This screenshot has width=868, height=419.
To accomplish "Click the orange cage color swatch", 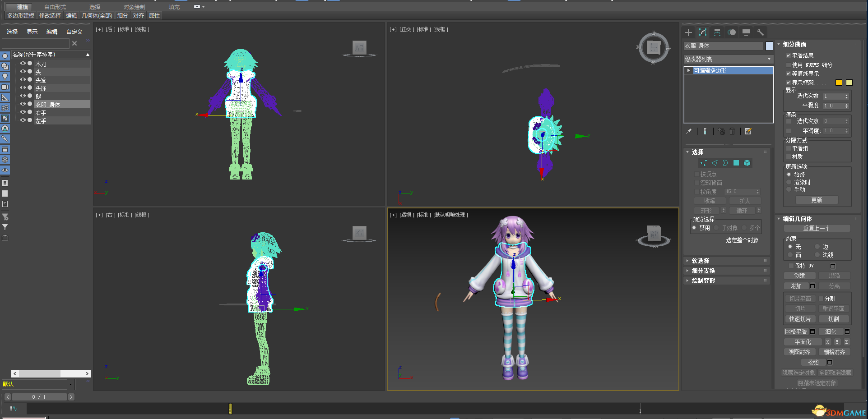I will (839, 83).
